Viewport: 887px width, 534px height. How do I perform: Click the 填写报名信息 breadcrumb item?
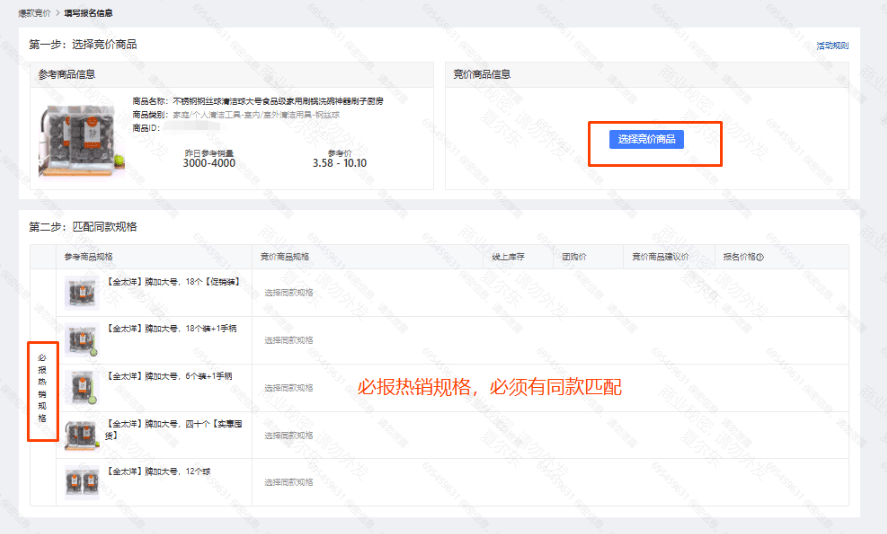[x=88, y=13]
